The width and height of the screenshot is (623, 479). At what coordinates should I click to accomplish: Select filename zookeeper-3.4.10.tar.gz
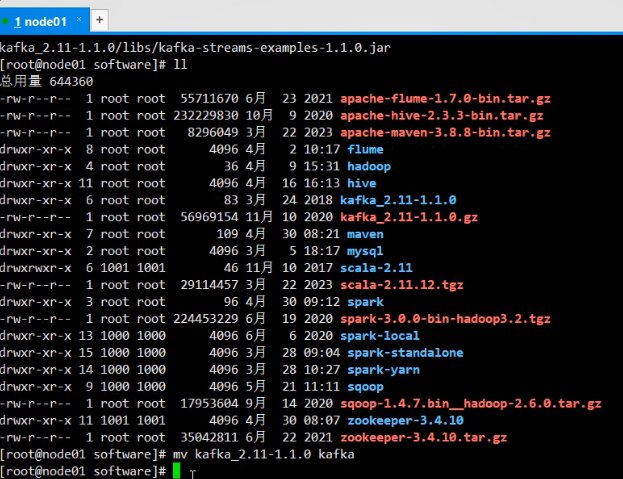(423, 438)
